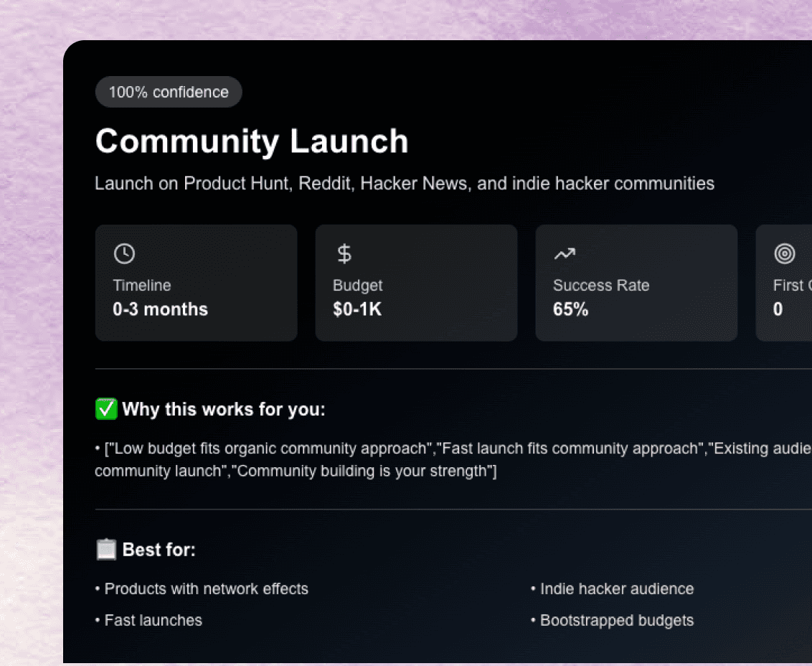Click the Community Launch heading
This screenshot has height=666, width=812.
[252, 141]
